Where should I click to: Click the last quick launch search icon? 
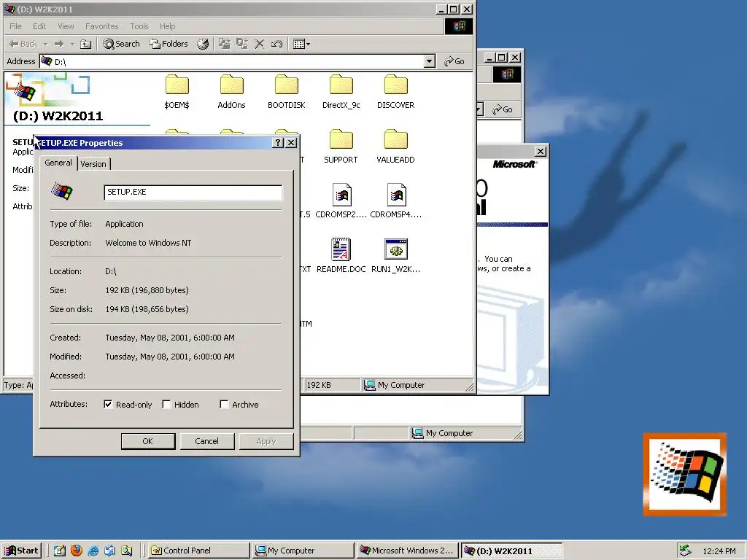click(x=126, y=551)
